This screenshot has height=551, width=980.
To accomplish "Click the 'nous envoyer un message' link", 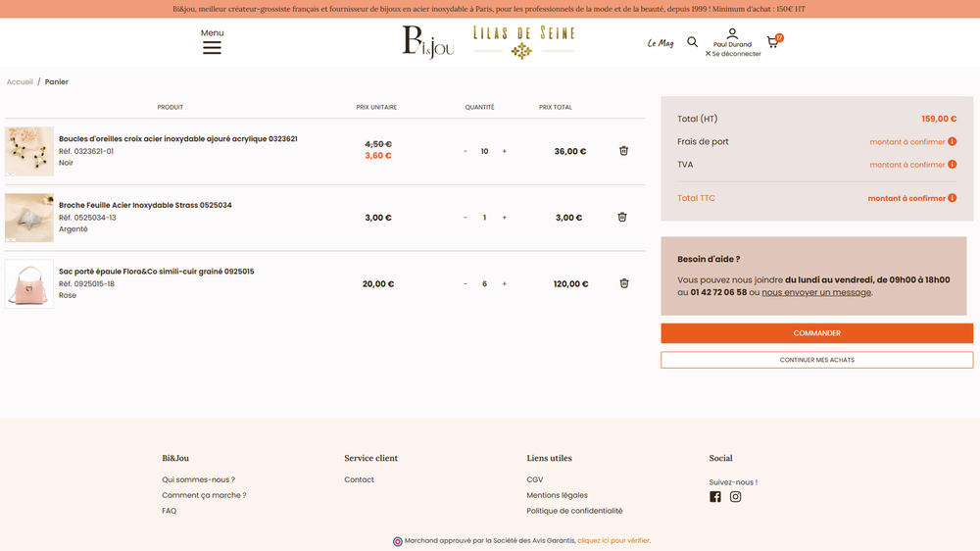I will pos(816,292).
